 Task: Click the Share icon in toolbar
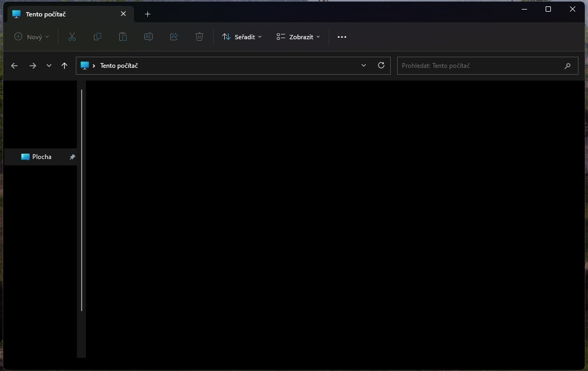point(174,37)
